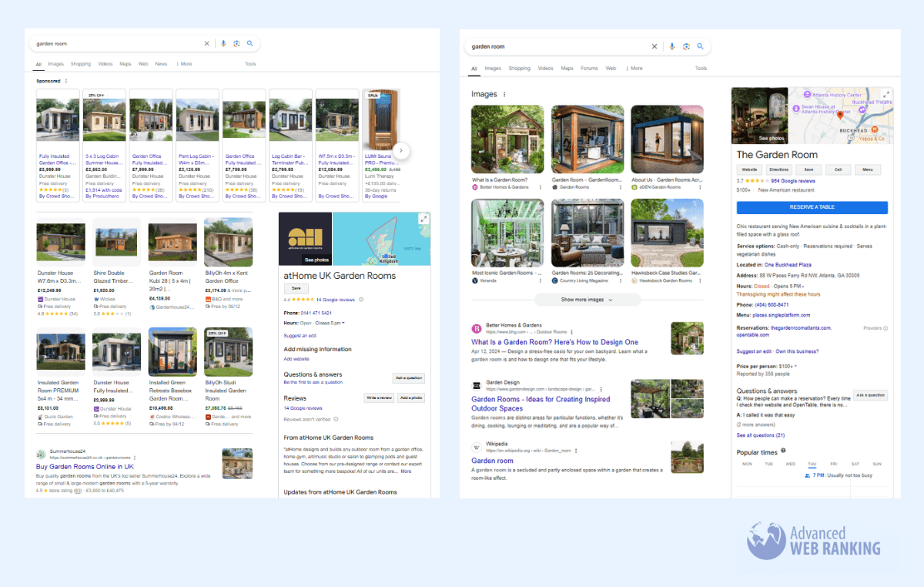Select THU in Popular times
This screenshot has height=587, width=924.
click(x=812, y=464)
